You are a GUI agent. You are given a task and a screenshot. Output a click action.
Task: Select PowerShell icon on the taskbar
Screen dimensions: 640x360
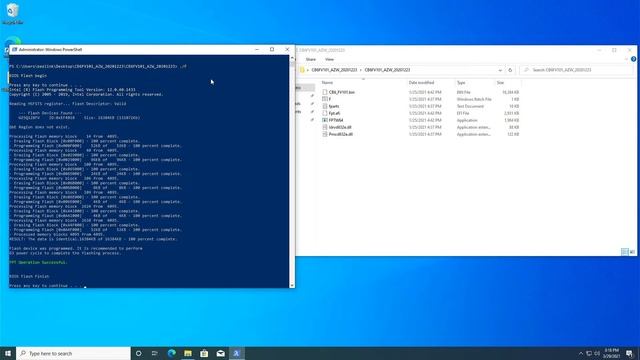pos(236,353)
